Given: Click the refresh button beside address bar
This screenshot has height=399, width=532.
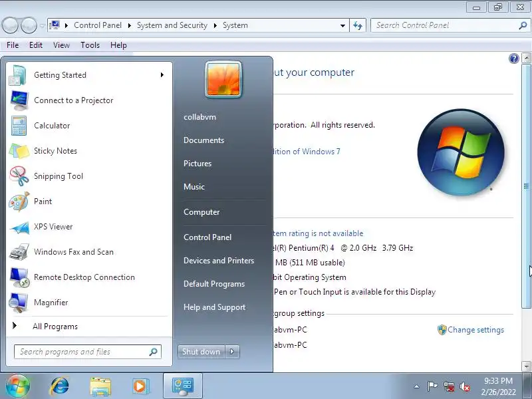Looking at the screenshot, I should (x=358, y=25).
